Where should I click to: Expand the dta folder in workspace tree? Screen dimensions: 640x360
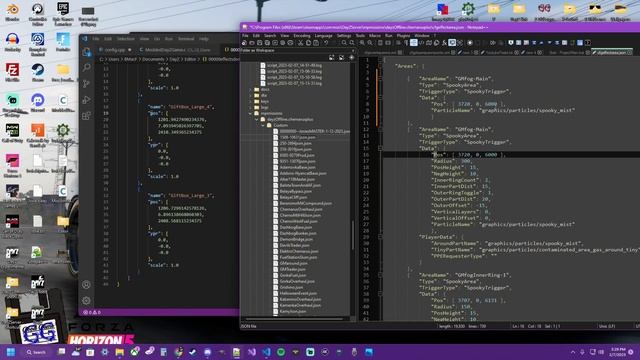pyautogui.click(x=250, y=95)
